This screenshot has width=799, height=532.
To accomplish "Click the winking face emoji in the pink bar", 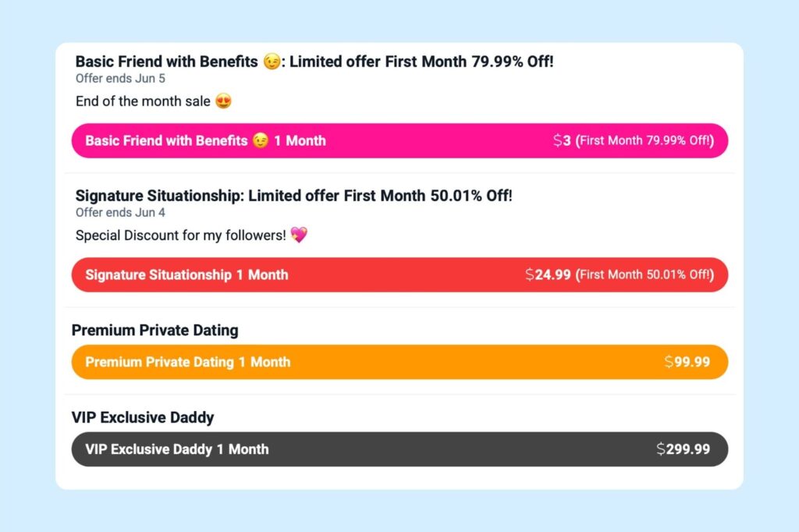I will coord(261,140).
